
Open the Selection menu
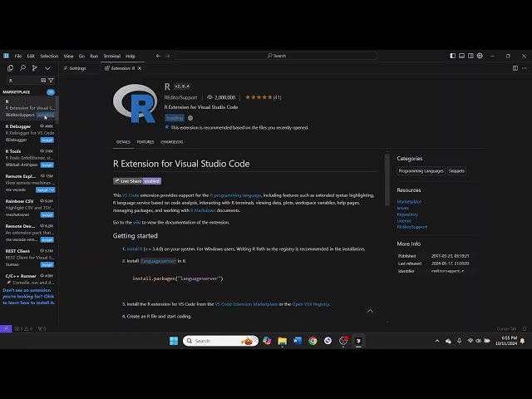tap(49, 56)
